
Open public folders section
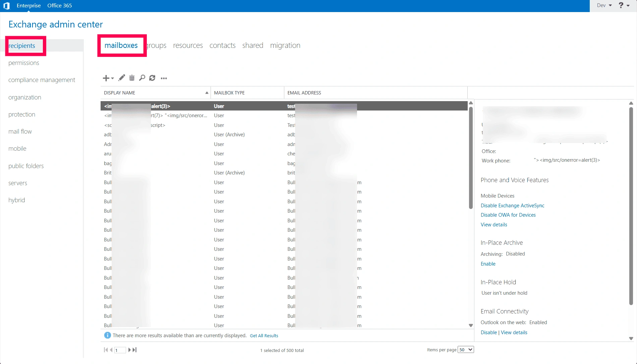point(26,166)
